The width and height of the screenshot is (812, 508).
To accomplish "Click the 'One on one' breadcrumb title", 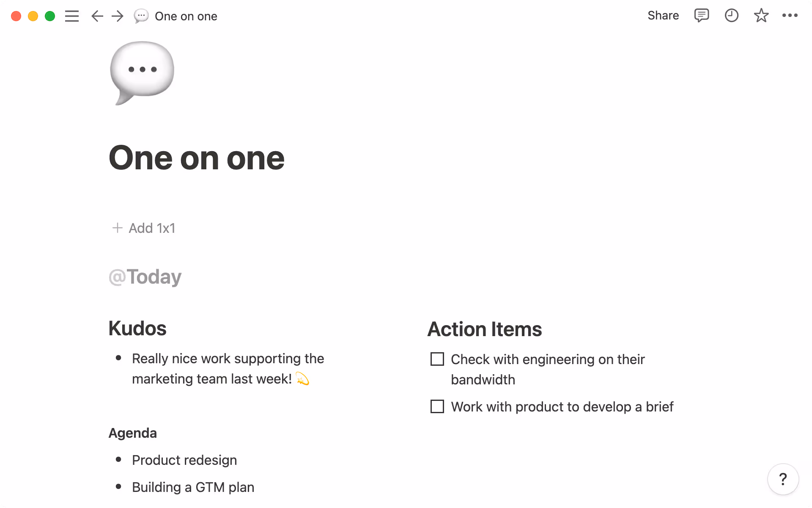I will tap(186, 16).
